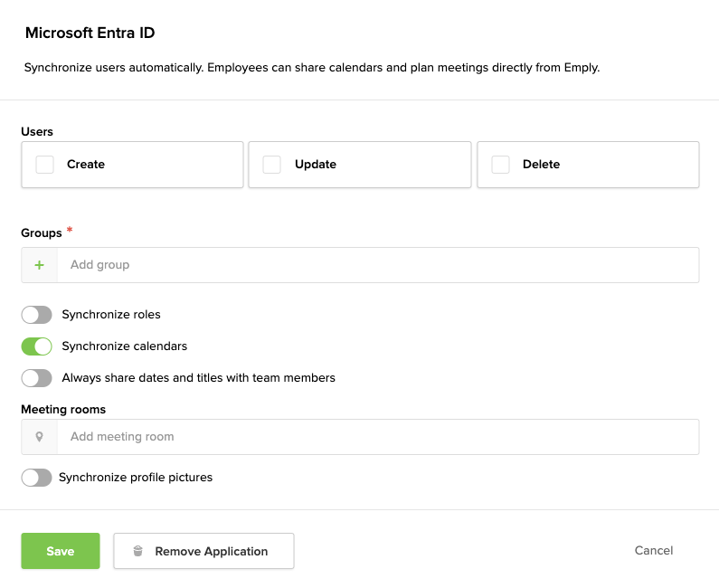
Task: Open the Add group field
Action: click(377, 265)
